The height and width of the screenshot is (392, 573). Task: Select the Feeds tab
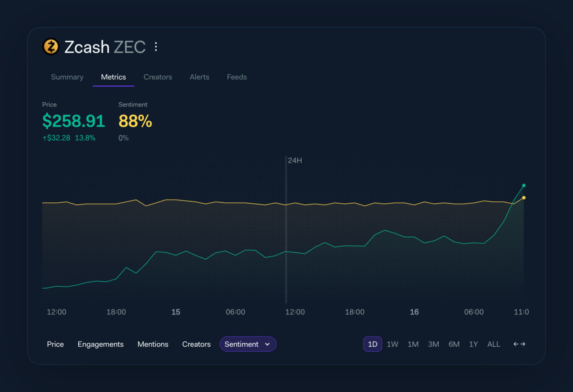[237, 77]
